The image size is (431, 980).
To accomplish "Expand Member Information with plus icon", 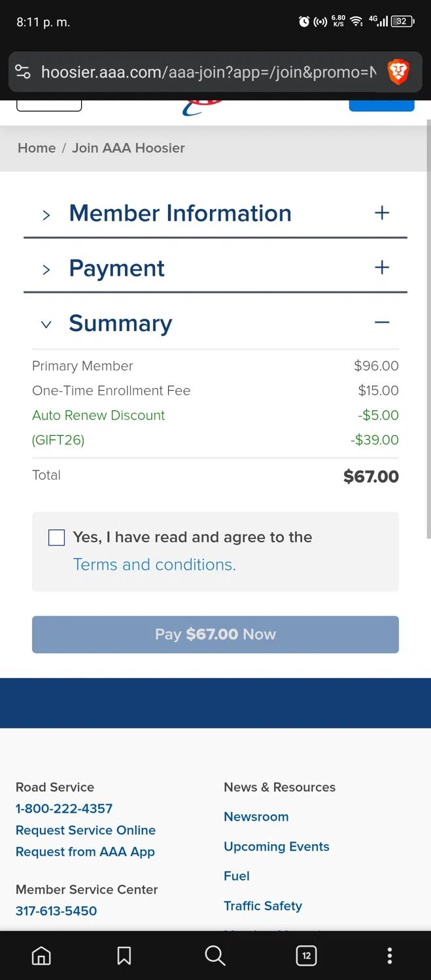I will click(382, 213).
